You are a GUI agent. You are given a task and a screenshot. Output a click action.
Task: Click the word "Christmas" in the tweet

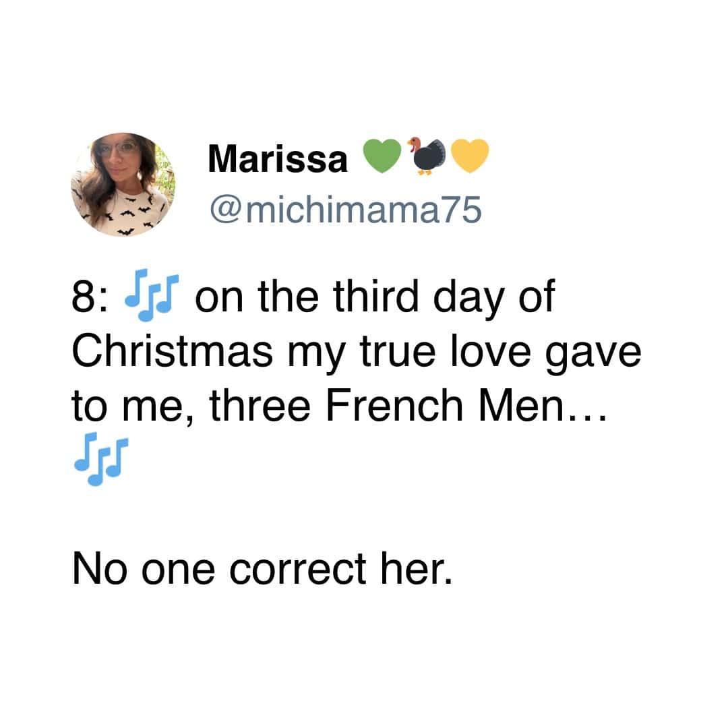pyautogui.click(x=173, y=351)
